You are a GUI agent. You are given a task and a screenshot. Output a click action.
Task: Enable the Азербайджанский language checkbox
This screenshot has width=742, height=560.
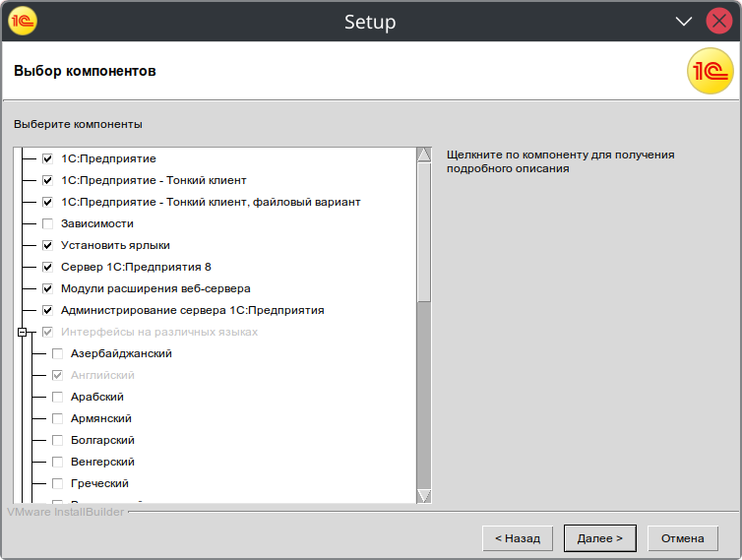pos(57,353)
